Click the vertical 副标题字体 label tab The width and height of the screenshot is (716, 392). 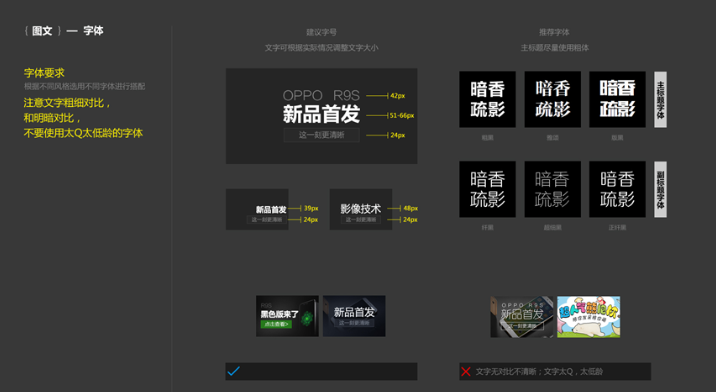pos(660,189)
